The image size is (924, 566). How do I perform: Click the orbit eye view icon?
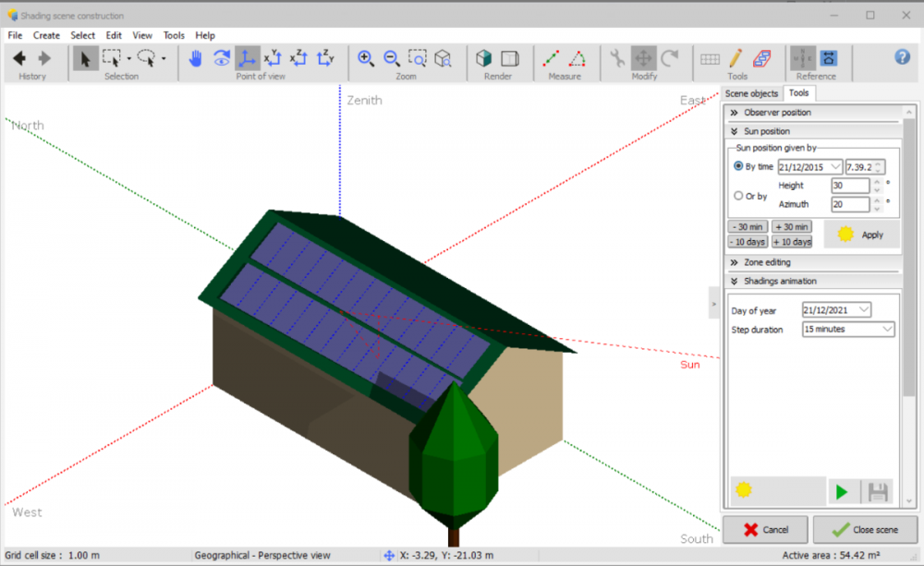(x=222, y=58)
